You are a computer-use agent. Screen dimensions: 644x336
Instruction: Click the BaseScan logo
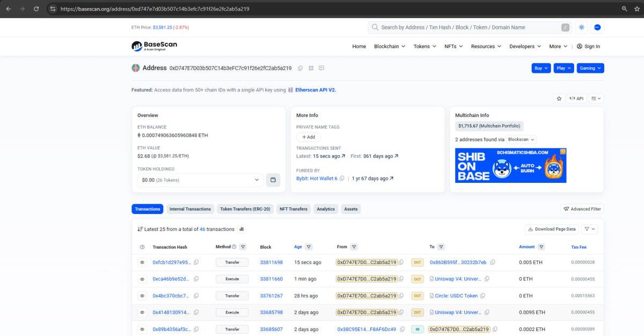154,46
